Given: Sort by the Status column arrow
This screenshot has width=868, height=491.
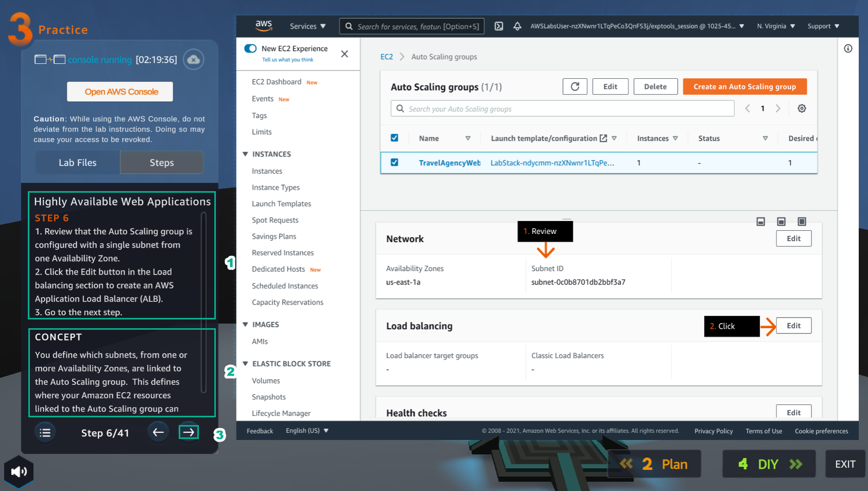Looking at the screenshot, I should (x=765, y=138).
